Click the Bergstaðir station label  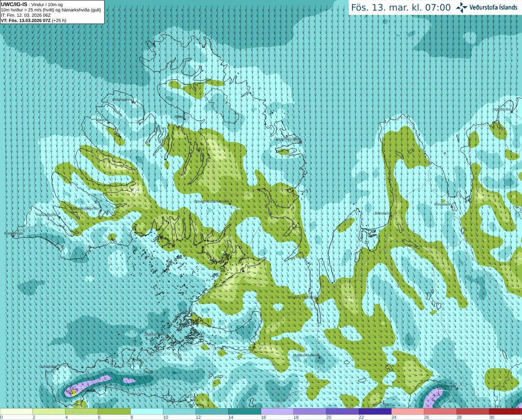coord(442,204)
